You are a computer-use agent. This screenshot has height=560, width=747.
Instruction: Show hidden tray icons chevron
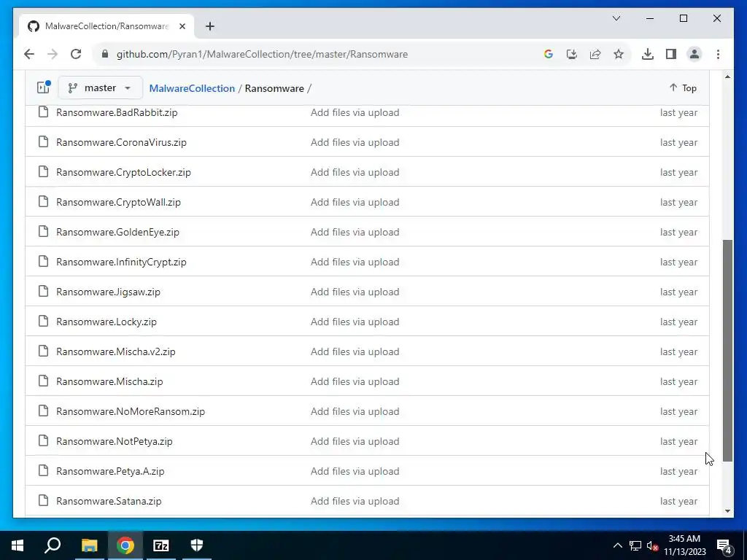click(617, 545)
